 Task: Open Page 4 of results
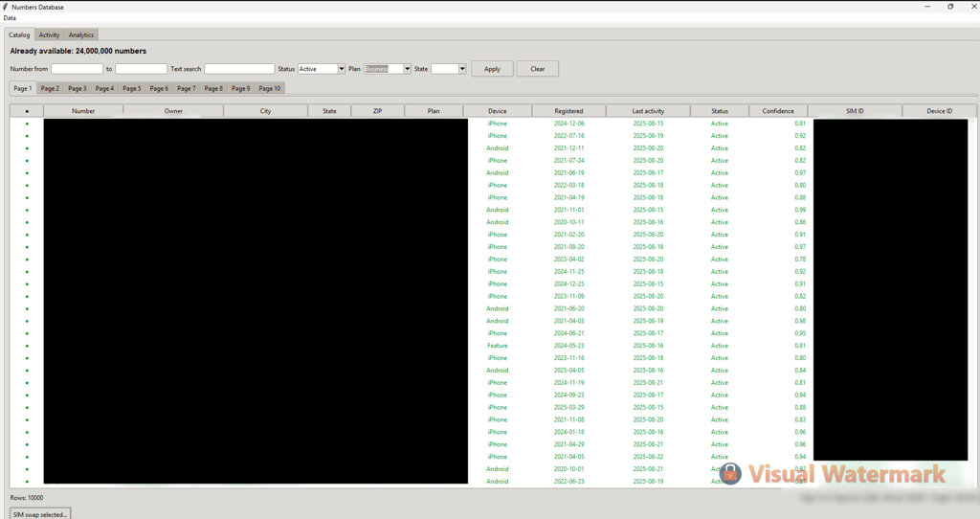104,89
